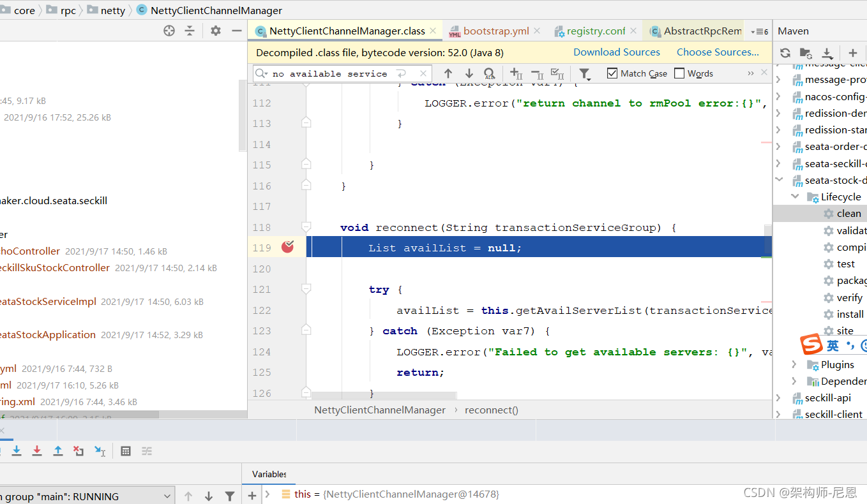Click the breakpoint on line 119
Screen dimensions: 867x504
pos(287,248)
